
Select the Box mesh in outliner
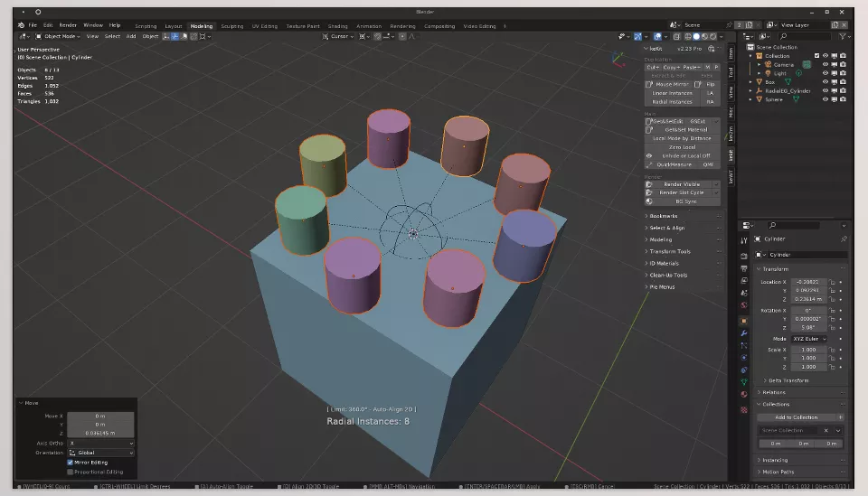point(769,82)
